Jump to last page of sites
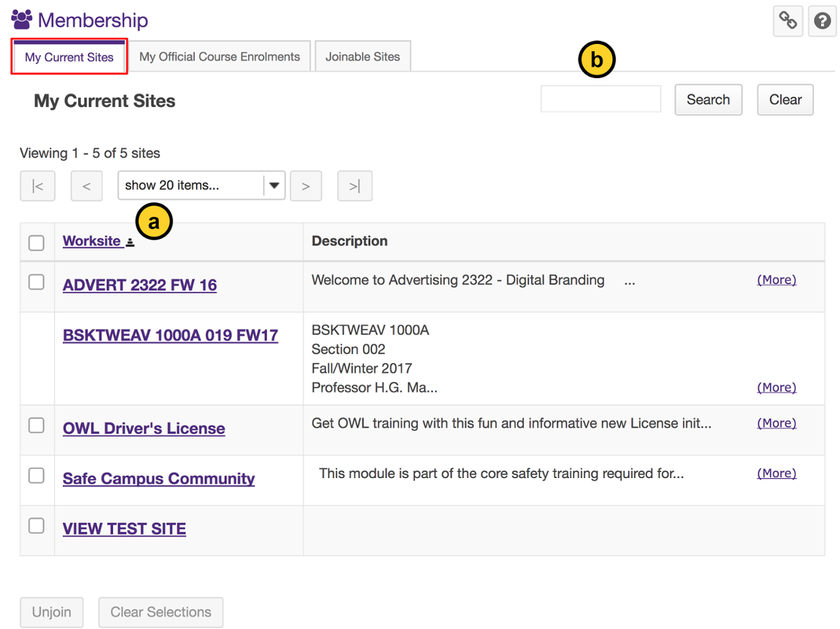Screen dimensions: 840x629 [x=354, y=186]
